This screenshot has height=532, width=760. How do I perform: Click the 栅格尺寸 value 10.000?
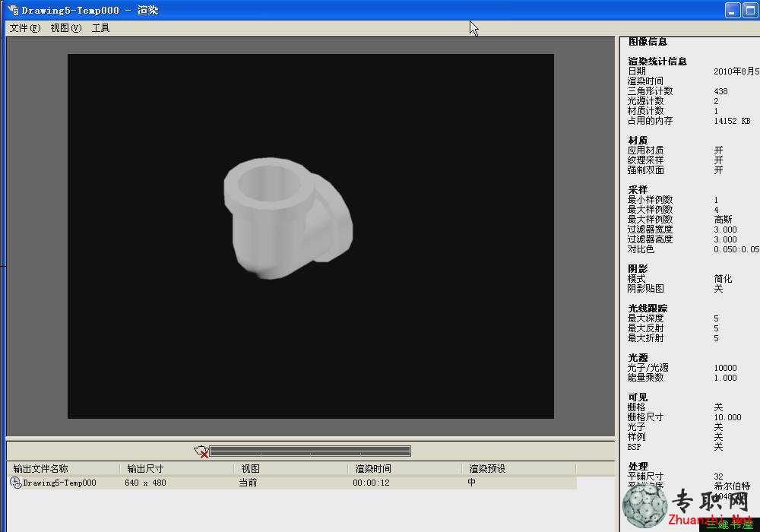click(x=727, y=417)
